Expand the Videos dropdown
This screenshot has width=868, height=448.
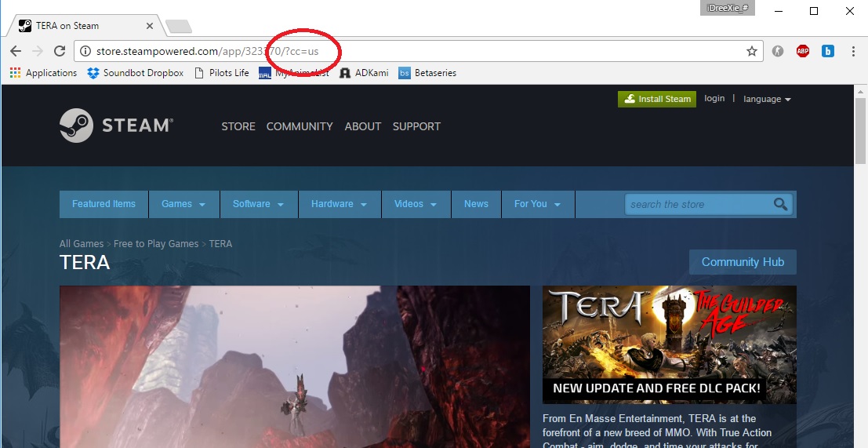pos(416,204)
